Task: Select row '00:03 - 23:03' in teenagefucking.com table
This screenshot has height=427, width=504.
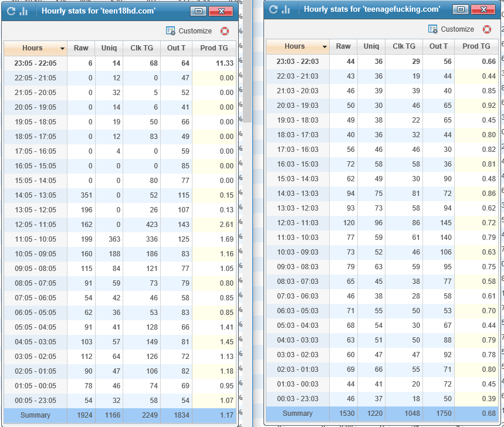Action: tap(382, 399)
